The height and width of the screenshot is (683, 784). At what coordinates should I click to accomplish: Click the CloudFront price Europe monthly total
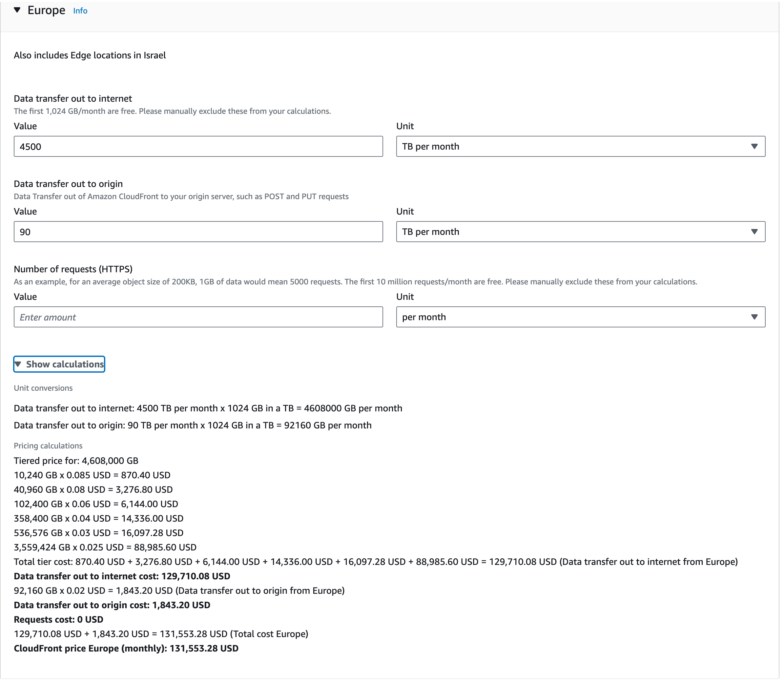126,649
